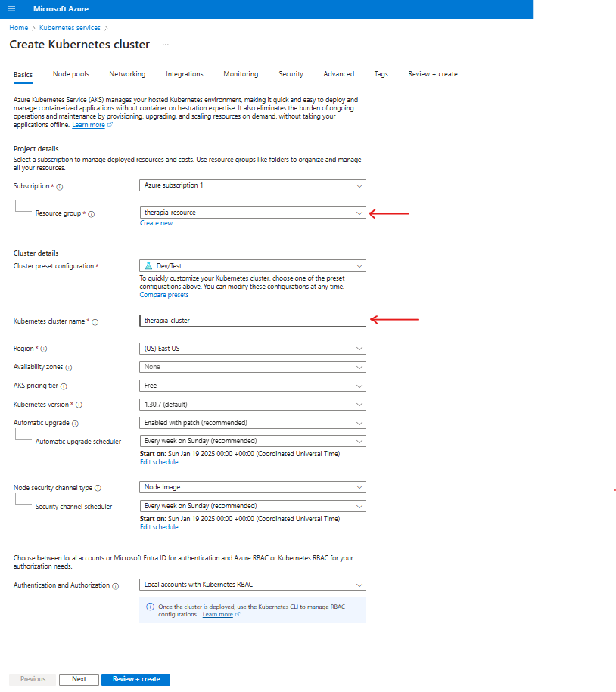
Task: Click the info icon beside Kubernetes version
Action: [79, 405]
